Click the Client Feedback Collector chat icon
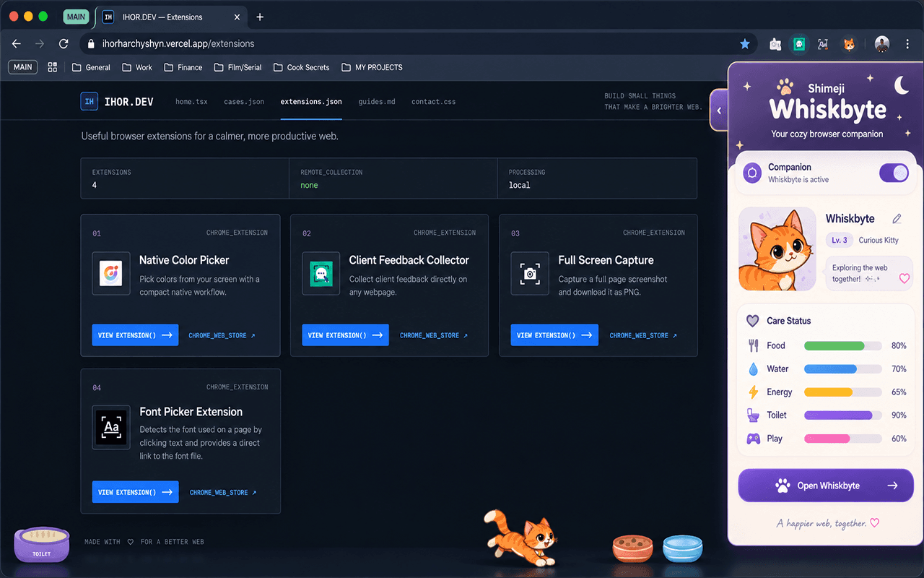The height and width of the screenshot is (578, 924). click(321, 273)
